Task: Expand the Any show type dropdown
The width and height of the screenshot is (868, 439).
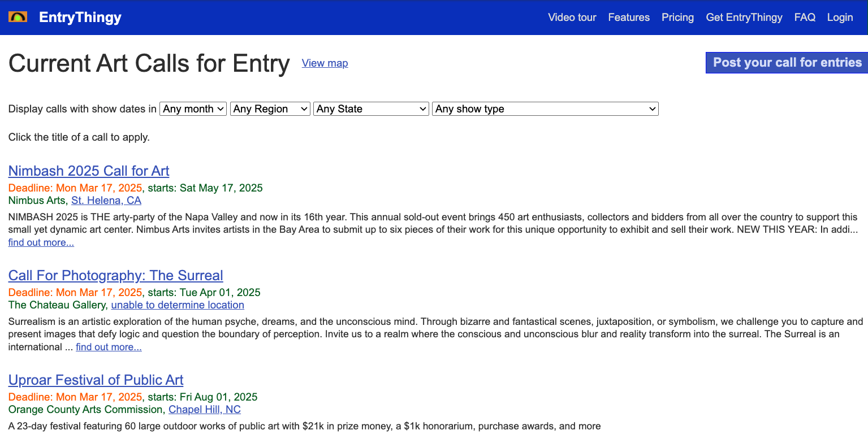Action: 545,109
